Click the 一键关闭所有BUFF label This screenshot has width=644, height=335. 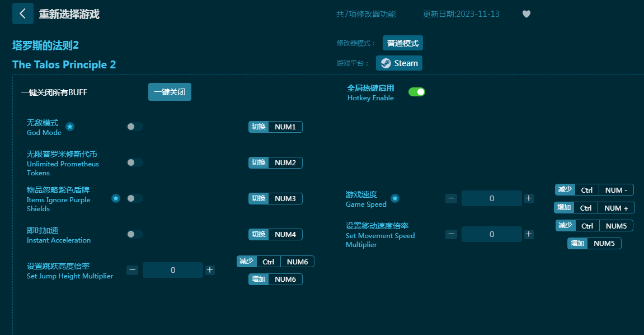(x=54, y=92)
